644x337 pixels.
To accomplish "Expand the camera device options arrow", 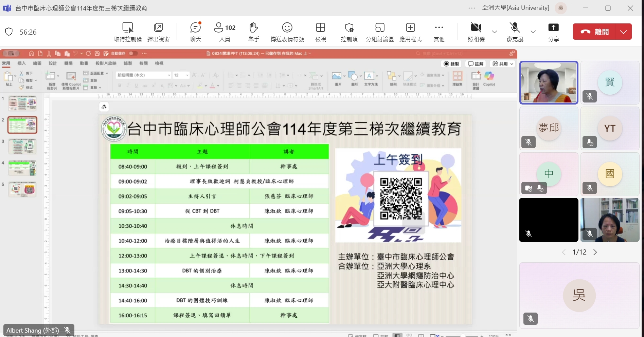I will pos(495,32).
